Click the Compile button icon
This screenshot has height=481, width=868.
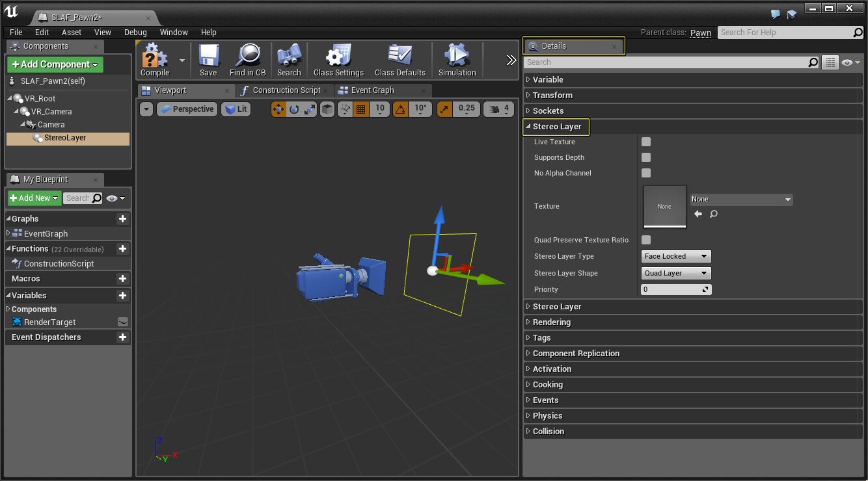154,59
